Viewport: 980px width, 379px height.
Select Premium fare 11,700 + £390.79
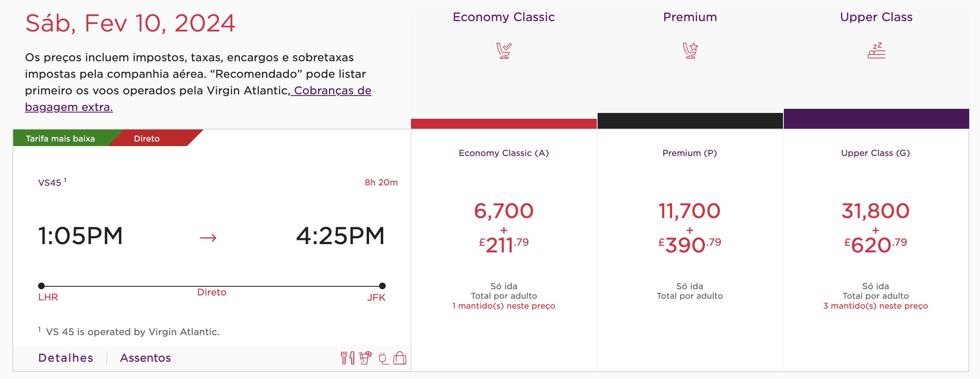click(689, 228)
